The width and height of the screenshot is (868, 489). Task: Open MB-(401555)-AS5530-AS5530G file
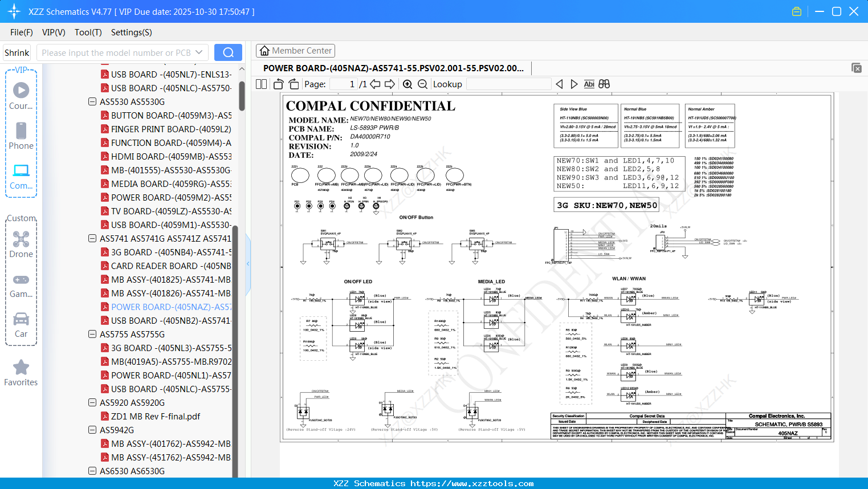(x=171, y=170)
